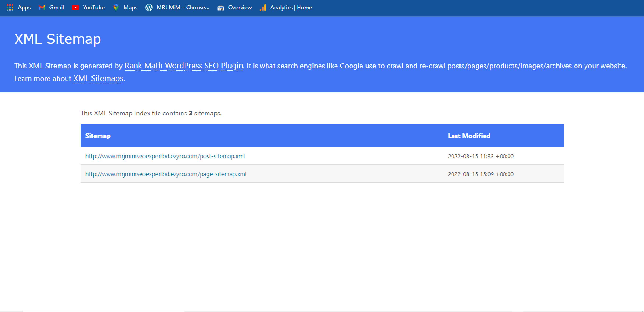Open the YouTube bookmark label
This screenshot has height=312, width=644.
tap(93, 8)
